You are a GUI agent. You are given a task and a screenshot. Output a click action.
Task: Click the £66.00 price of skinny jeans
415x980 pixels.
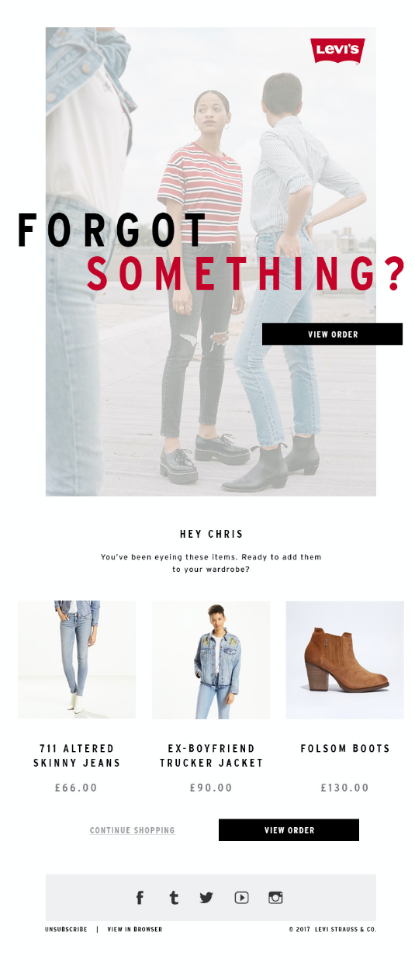[x=77, y=788]
